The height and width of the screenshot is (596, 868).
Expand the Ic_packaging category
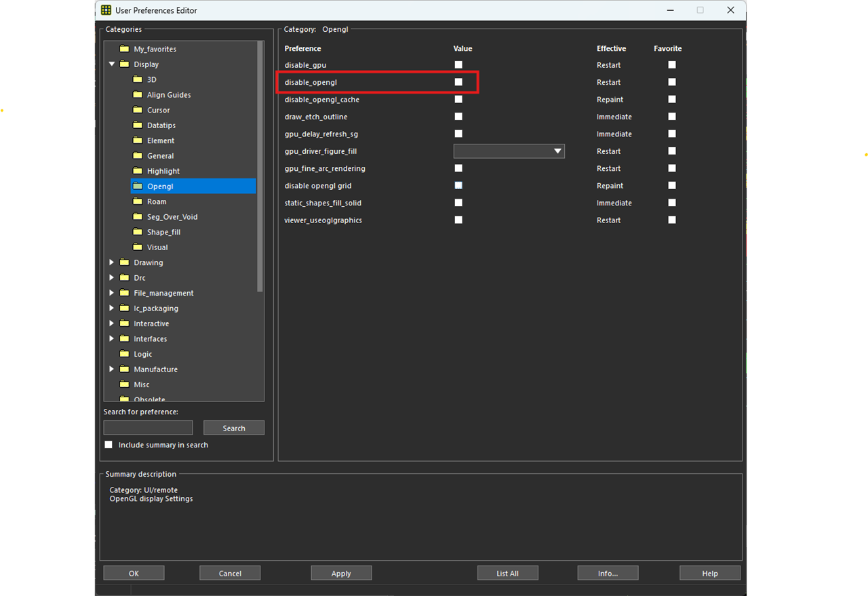(x=112, y=309)
